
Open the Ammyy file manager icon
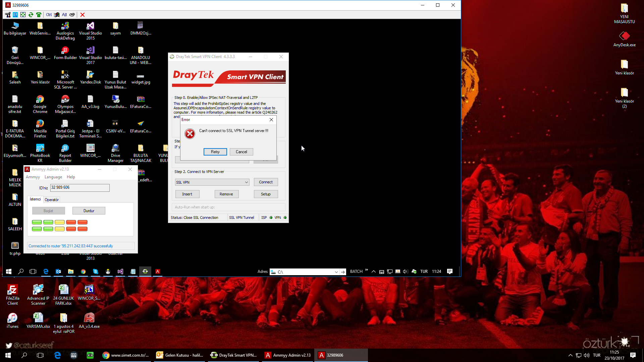point(15,15)
